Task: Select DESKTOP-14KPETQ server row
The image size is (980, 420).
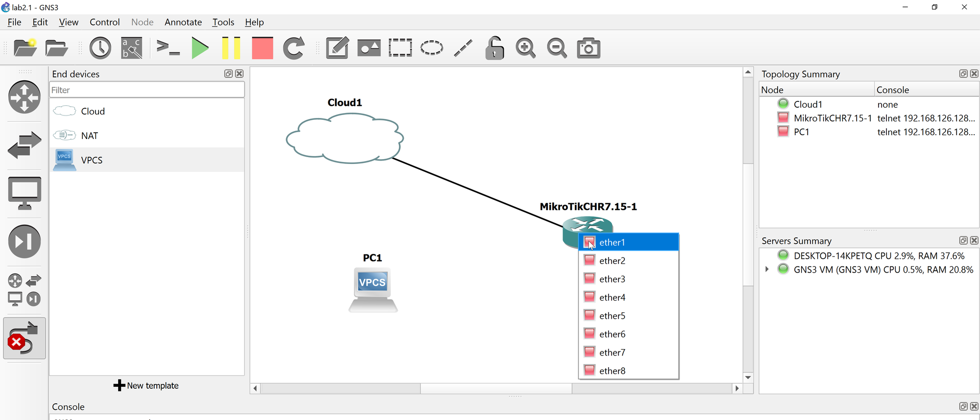Action: (x=868, y=256)
